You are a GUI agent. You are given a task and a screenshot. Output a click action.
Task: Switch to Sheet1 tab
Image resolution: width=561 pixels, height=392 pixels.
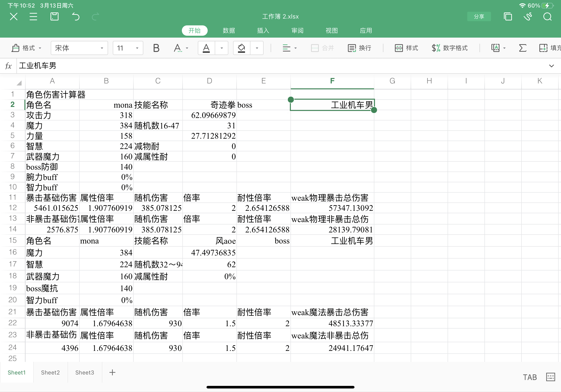(x=17, y=372)
